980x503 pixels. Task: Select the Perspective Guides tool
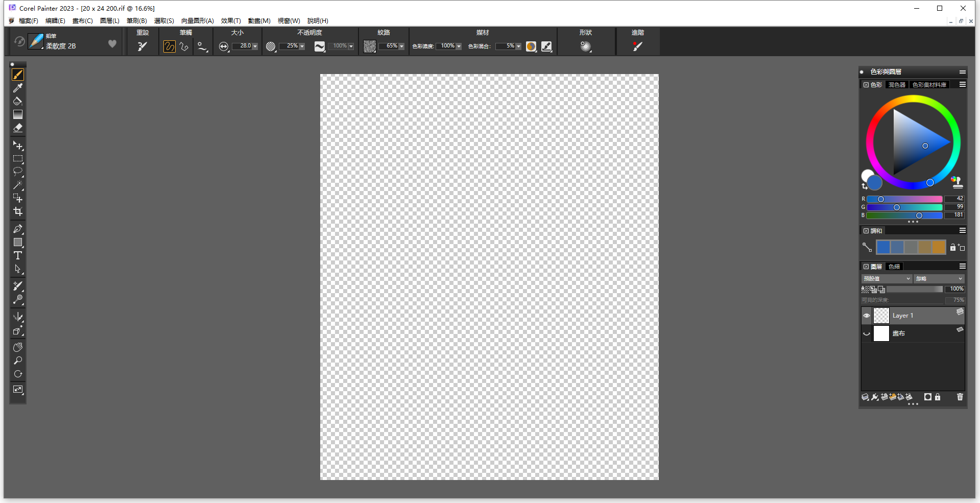pos(18,330)
